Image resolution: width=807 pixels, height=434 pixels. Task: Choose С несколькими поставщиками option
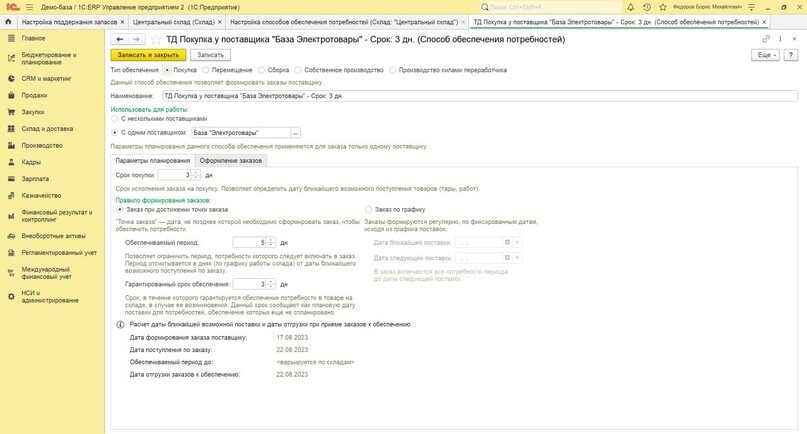[115, 119]
